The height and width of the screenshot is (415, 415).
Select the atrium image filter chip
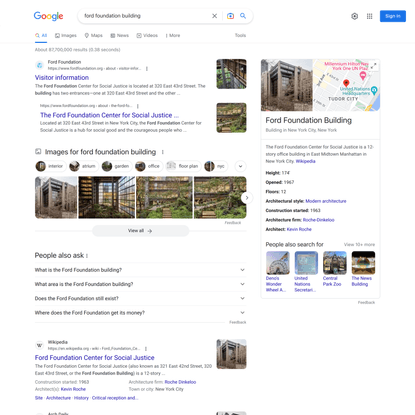[83, 166]
